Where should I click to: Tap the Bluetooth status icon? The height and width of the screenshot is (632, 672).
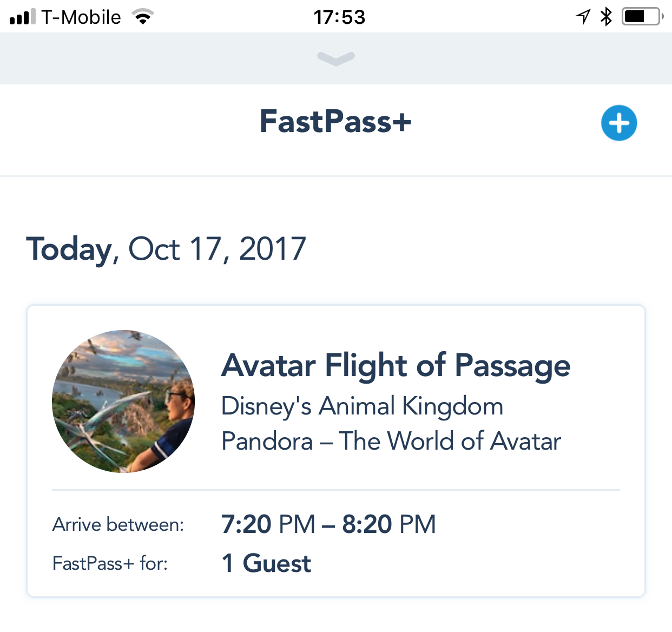coord(606,17)
